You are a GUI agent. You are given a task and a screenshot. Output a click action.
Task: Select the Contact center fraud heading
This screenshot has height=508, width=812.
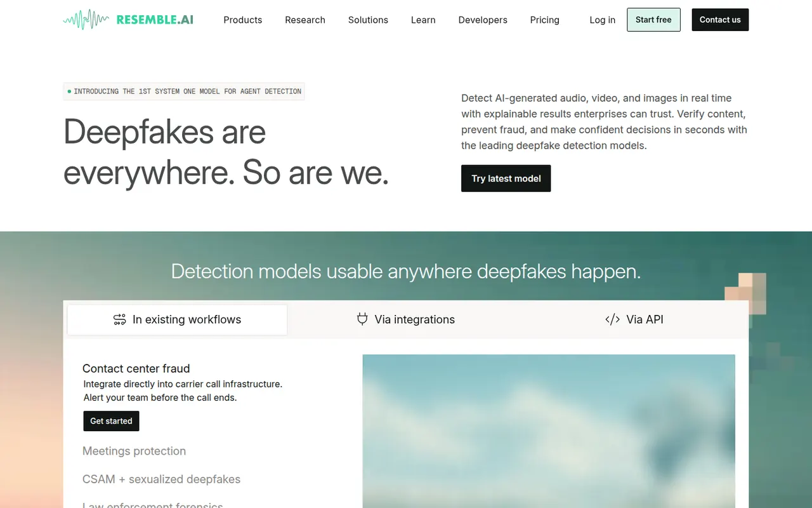136,368
